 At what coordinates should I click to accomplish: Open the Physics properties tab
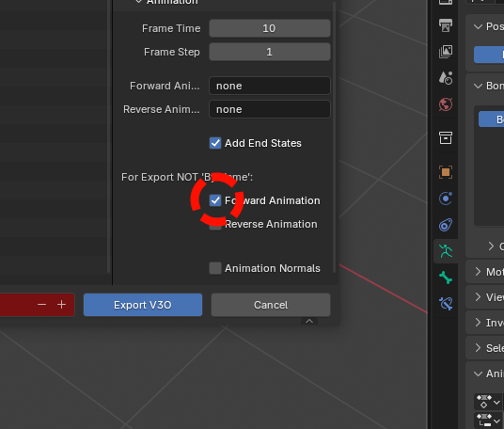click(x=446, y=199)
